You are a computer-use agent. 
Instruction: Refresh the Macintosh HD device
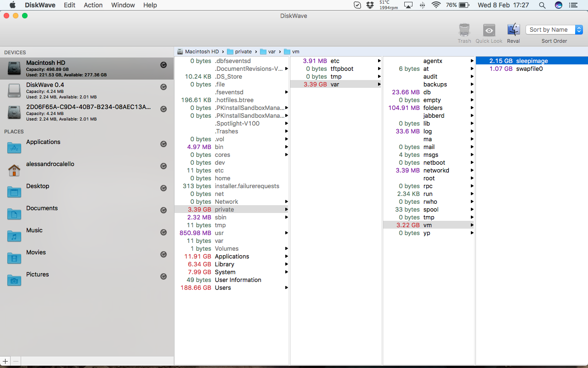click(x=163, y=65)
